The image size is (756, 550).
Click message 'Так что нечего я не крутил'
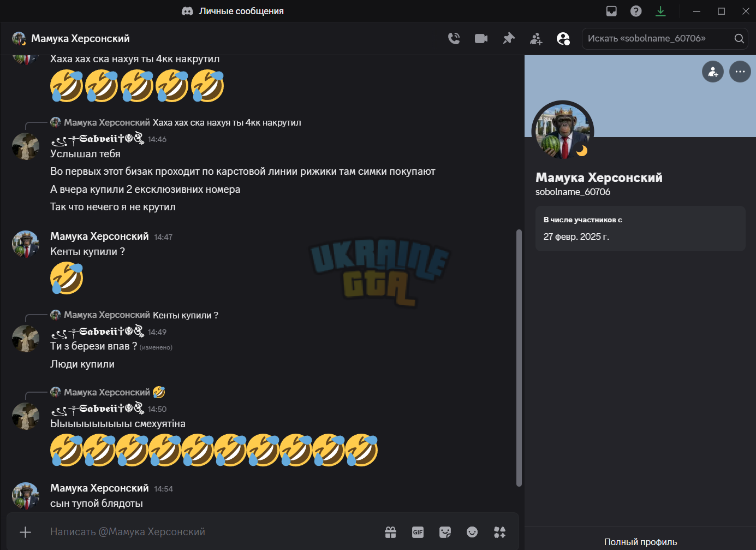113,207
